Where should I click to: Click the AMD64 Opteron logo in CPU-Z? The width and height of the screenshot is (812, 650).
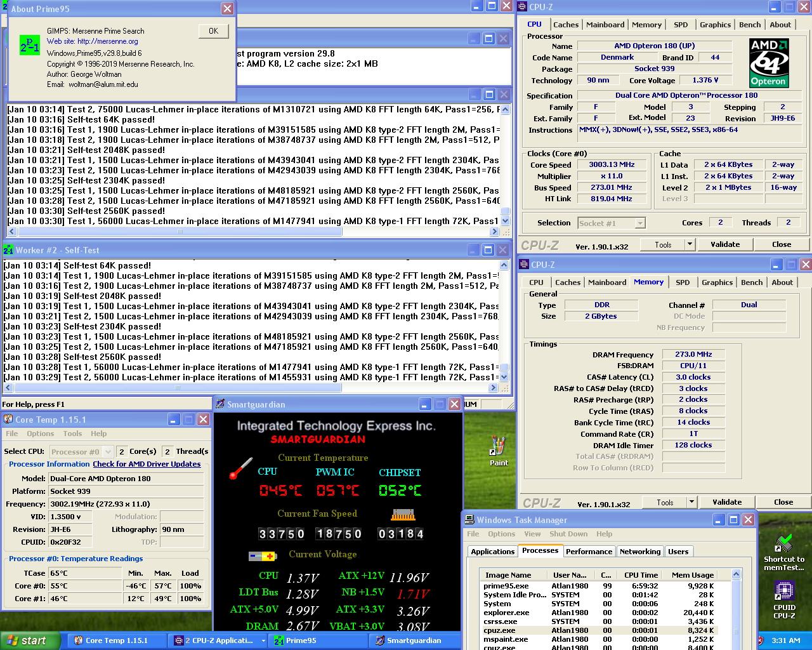(x=769, y=63)
